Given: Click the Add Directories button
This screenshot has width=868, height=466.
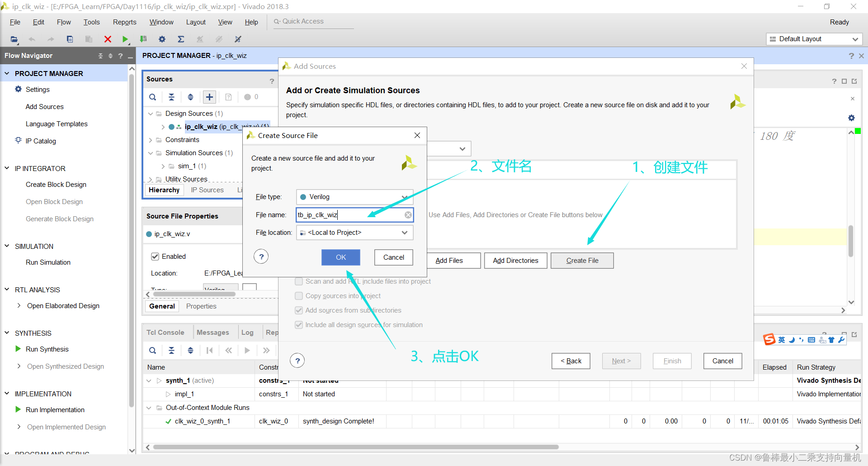Looking at the screenshot, I should pos(516,261).
